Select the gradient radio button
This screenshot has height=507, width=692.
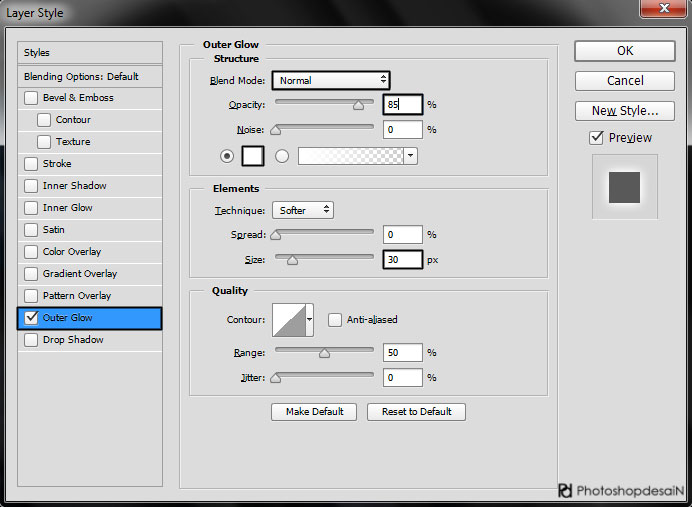click(x=282, y=156)
